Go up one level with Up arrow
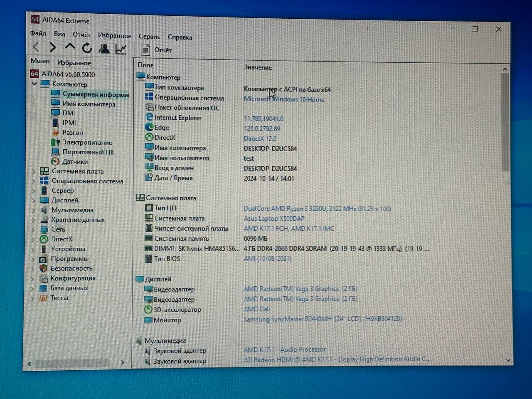532x399 pixels. [x=70, y=47]
